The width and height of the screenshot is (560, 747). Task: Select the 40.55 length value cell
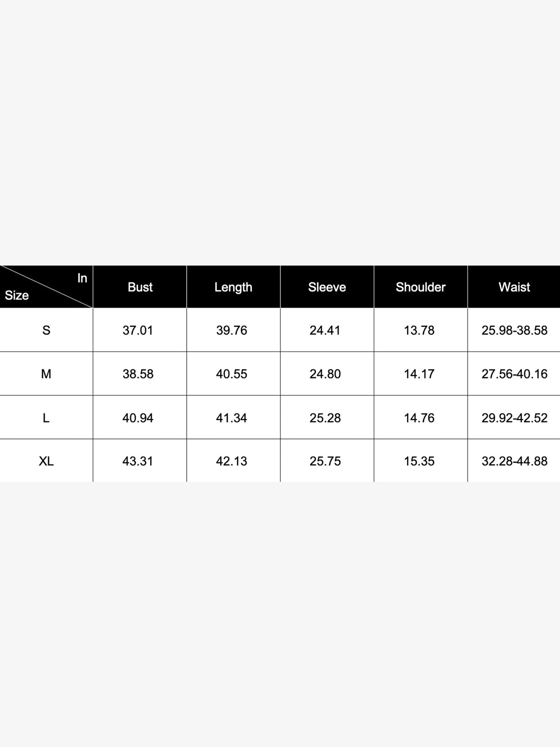click(233, 373)
